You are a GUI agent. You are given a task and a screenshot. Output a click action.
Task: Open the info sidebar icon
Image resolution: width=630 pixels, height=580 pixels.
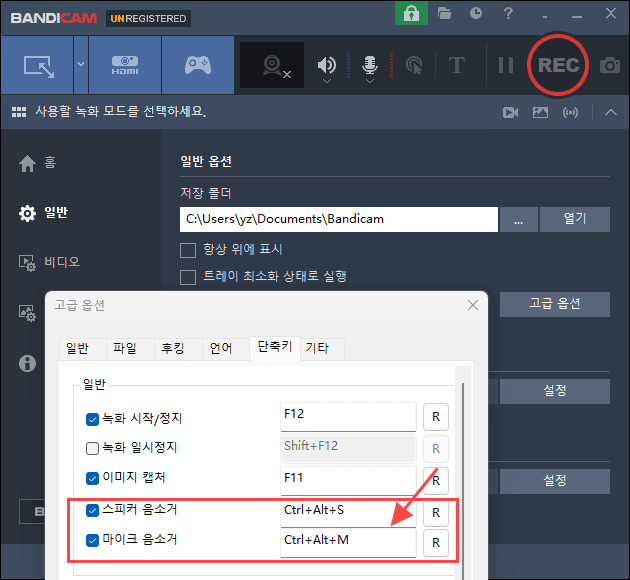[x=27, y=364]
